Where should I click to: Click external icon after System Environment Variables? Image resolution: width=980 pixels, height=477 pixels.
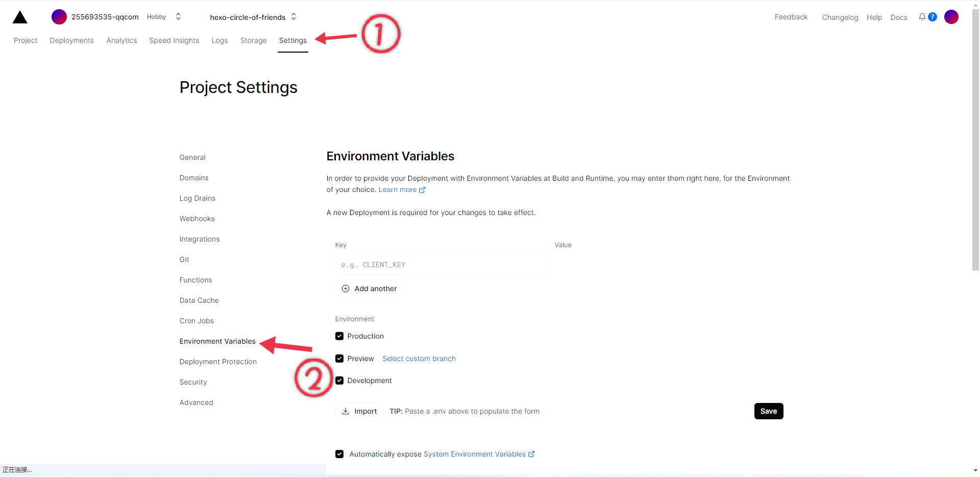(531, 454)
